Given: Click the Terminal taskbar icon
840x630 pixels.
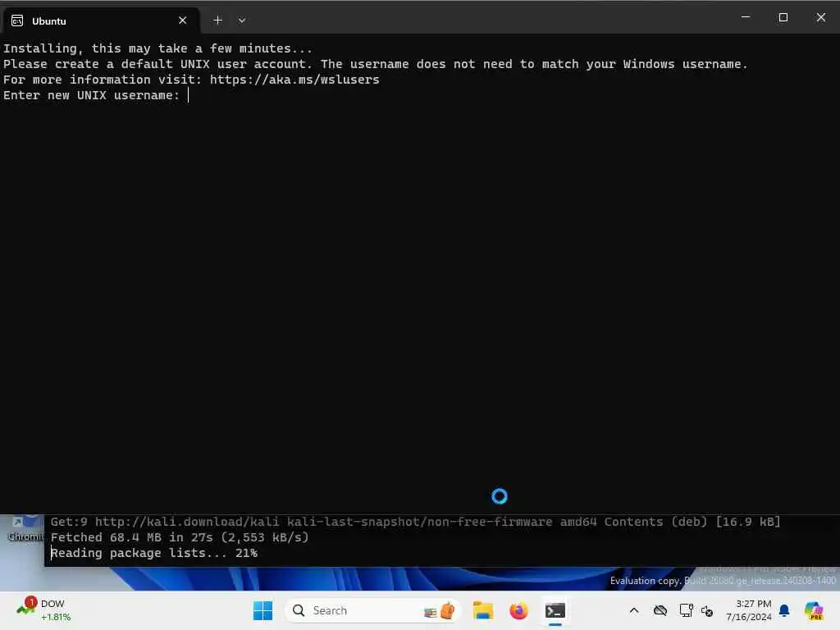Looking at the screenshot, I should tap(555, 610).
